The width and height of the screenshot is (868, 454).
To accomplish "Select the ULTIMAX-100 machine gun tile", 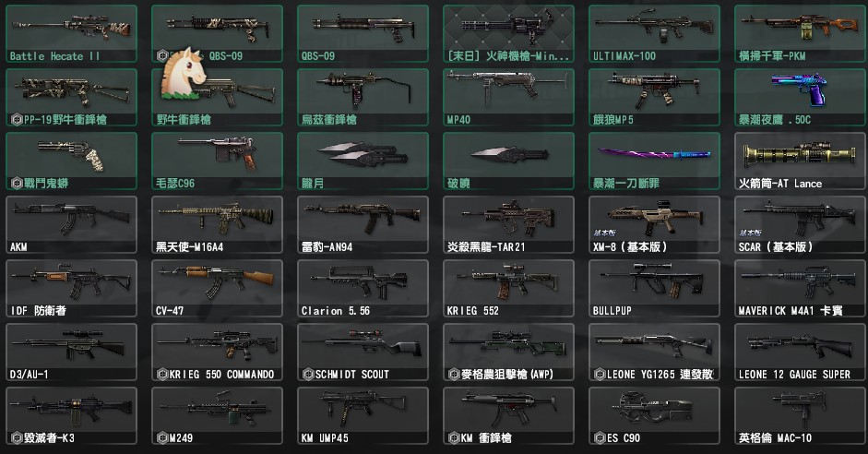I will [x=654, y=33].
